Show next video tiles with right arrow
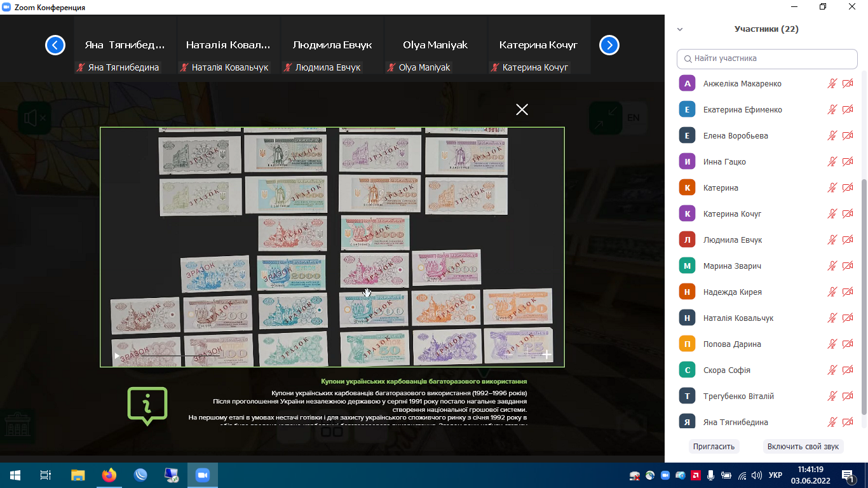 pos(609,45)
